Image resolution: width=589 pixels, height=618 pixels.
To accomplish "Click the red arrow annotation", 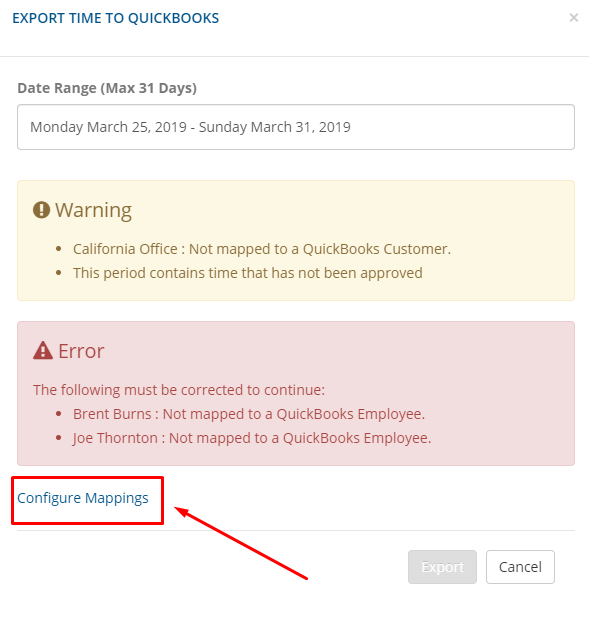I will point(240,543).
